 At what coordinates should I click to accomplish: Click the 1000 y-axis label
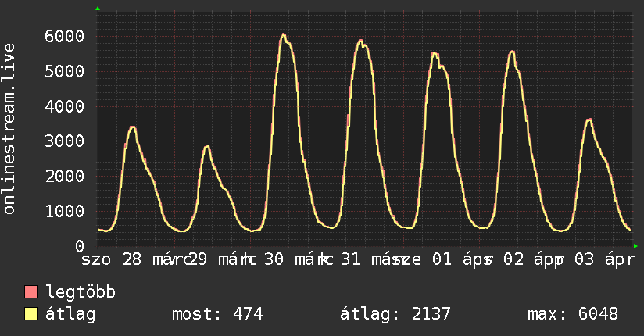coord(65,211)
